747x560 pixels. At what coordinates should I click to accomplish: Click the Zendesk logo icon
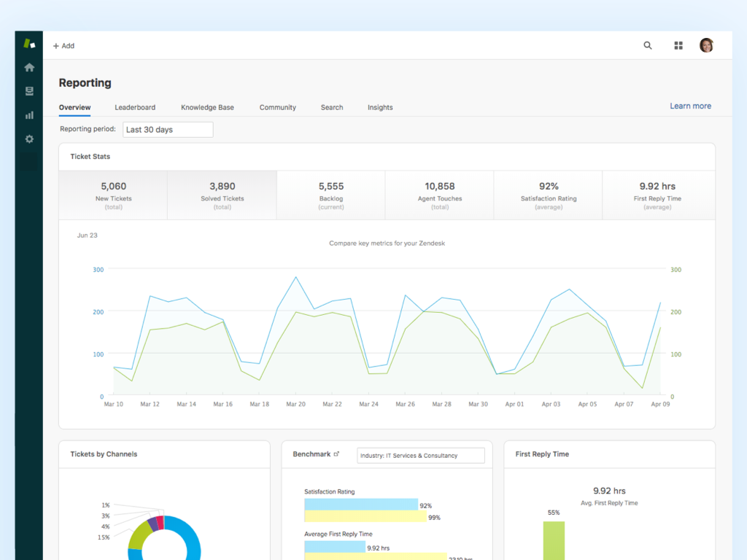click(29, 44)
